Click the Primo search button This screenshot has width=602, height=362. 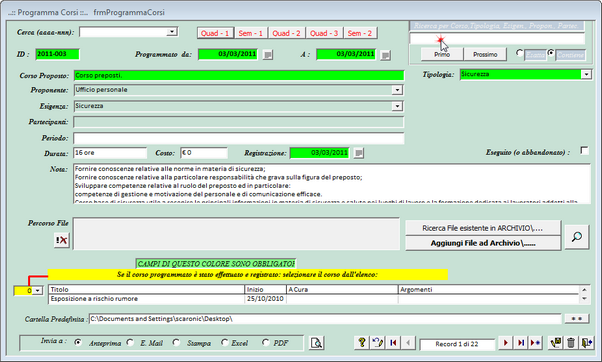(442, 55)
